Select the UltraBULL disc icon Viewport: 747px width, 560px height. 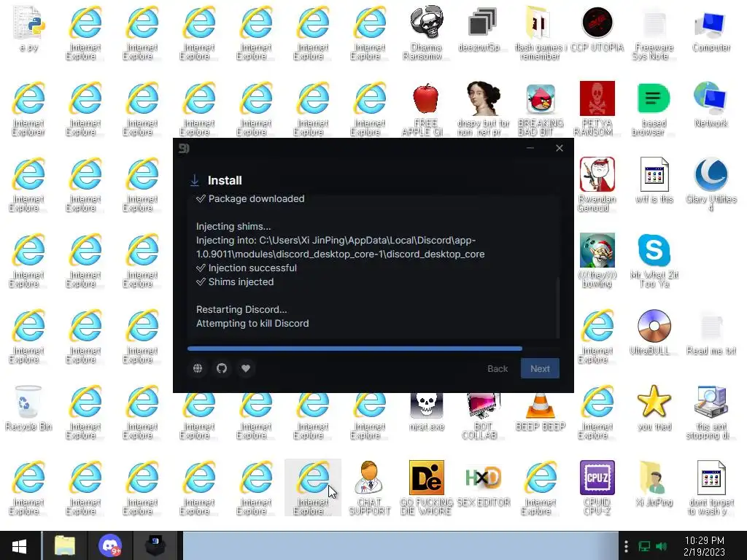(654, 332)
